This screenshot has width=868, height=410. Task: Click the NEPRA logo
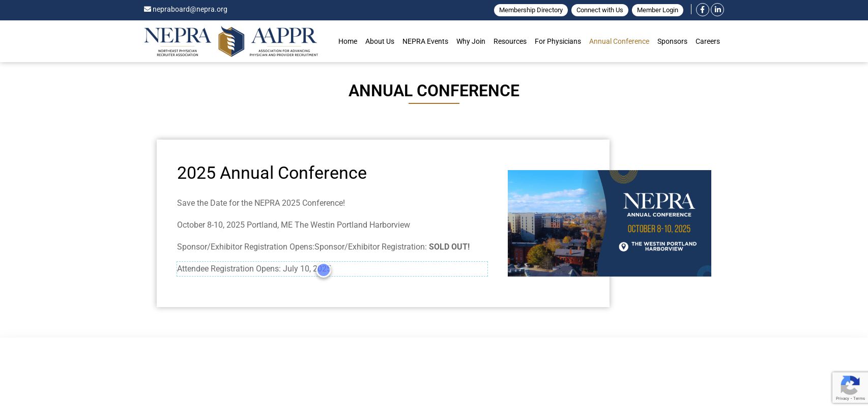(178, 41)
